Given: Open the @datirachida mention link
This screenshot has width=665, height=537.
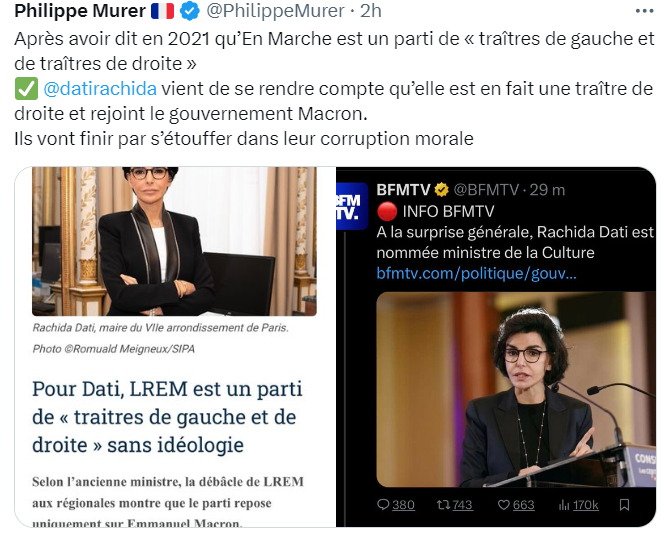Looking at the screenshot, I should 100,89.
